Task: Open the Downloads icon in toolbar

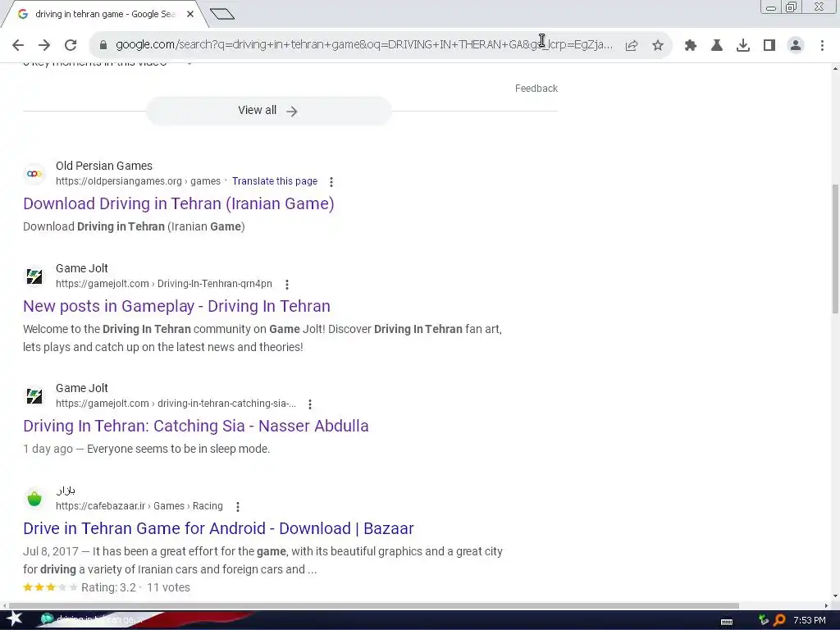Action: pyautogui.click(x=743, y=46)
